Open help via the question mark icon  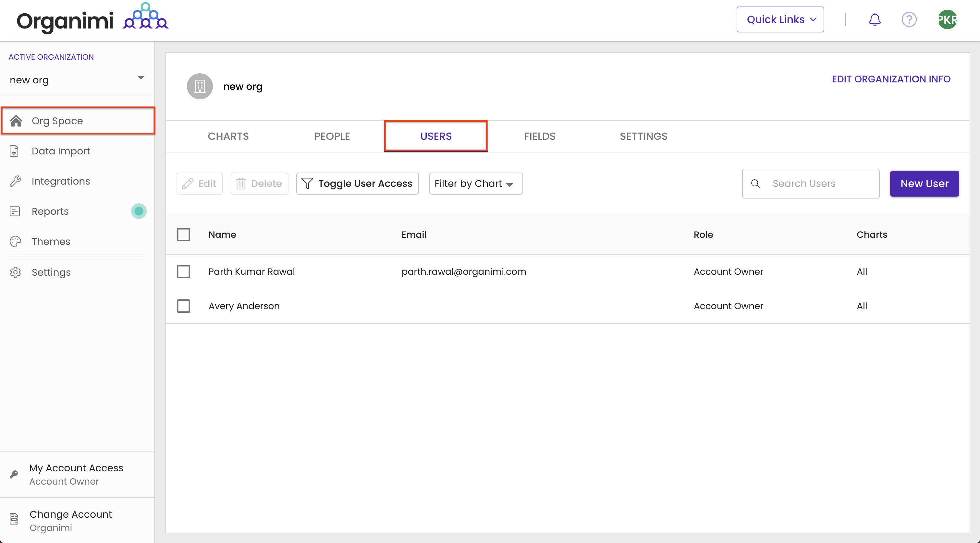pyautogui.click(x=910, y=19)
